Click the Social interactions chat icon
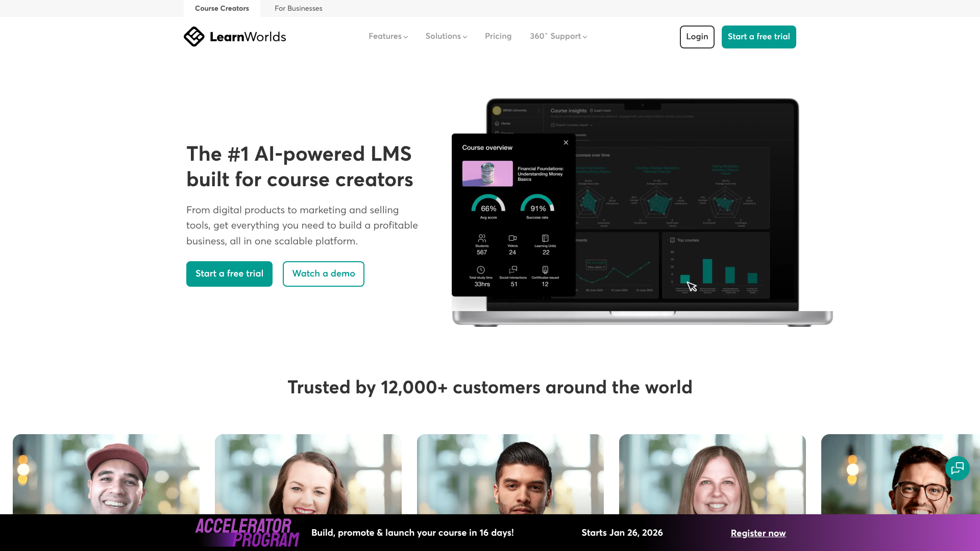This screenshot has width=980, height=551. (513, 270)
